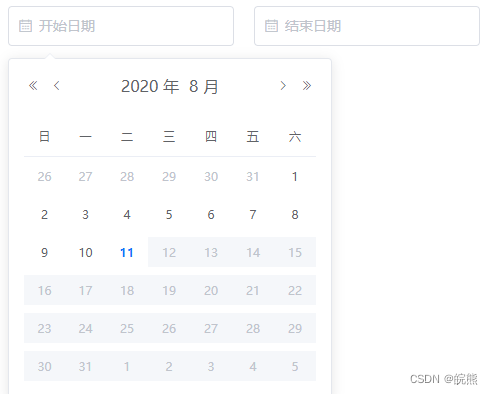493x394 pixels.
Task: Click the 六 weekday header
Action: click(295, 137)
